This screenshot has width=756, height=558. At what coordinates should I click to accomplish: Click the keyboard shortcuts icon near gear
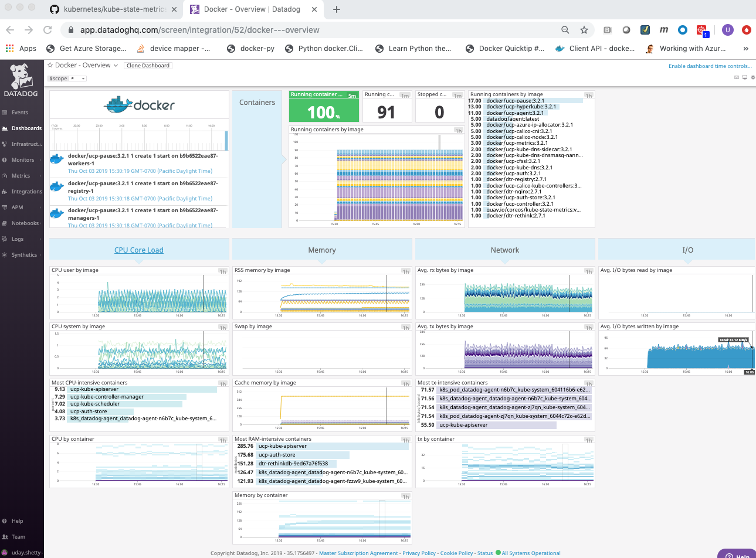coord(737,77)
